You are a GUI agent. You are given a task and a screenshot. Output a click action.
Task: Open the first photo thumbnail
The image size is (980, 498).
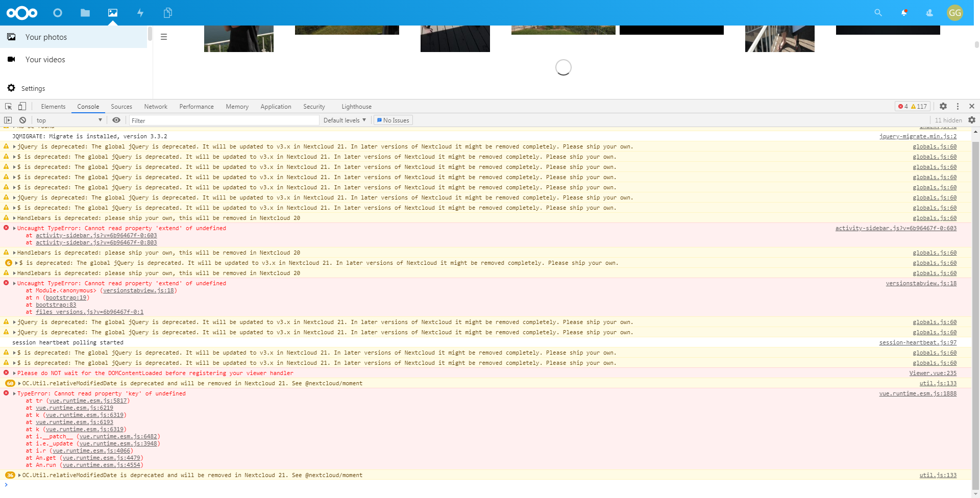[x=239, y=39]
